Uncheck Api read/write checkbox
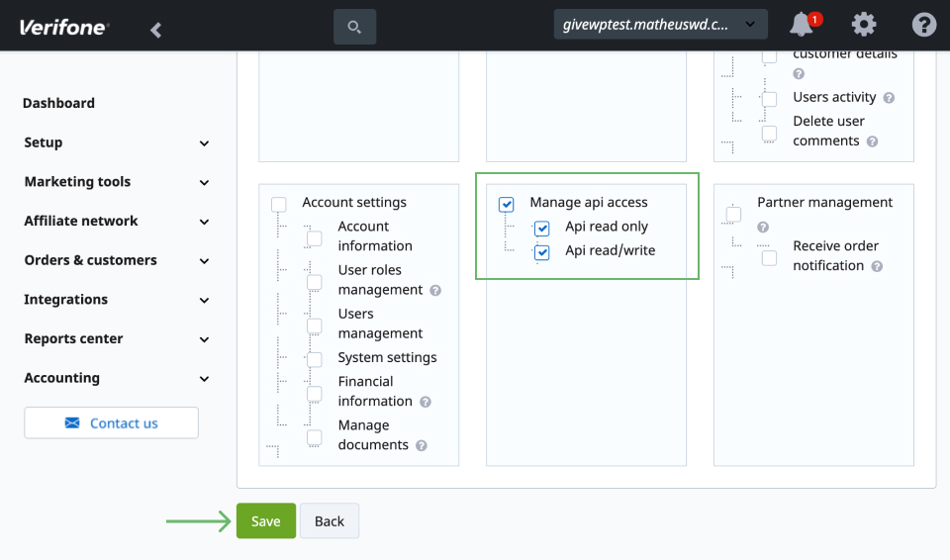Screen dimensions: 950x560 (542, 252)
